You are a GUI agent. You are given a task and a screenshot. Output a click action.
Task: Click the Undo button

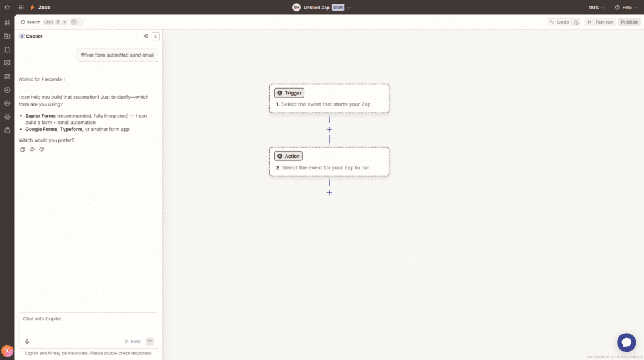[x=559, y=22]
